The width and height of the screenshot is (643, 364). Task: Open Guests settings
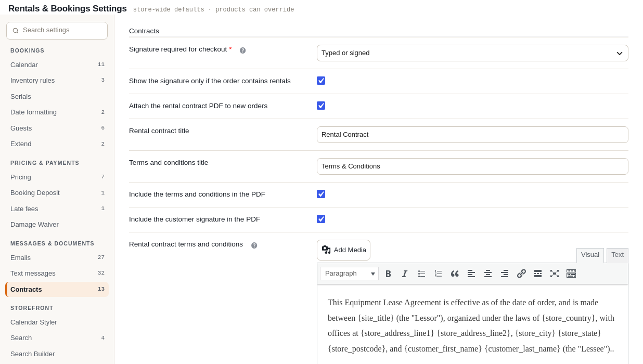coord(57,128)
